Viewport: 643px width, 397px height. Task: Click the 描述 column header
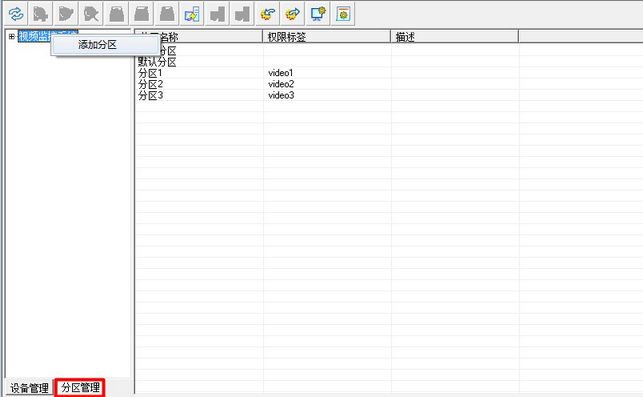click(454, 37)
